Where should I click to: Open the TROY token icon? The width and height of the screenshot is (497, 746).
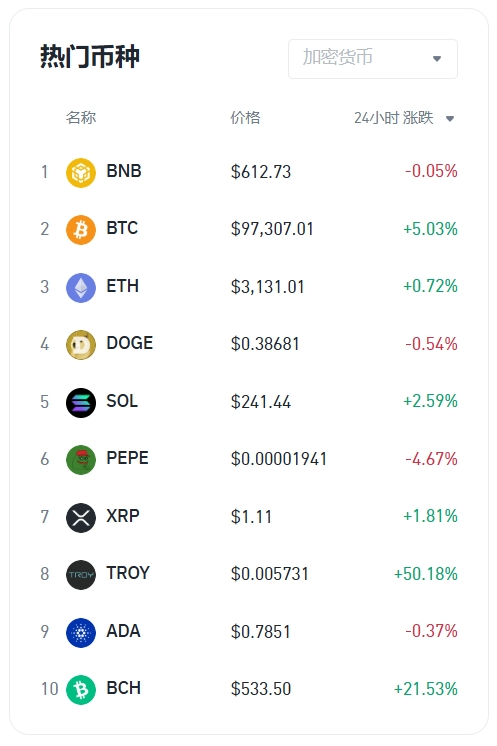[x=81, y=575]
